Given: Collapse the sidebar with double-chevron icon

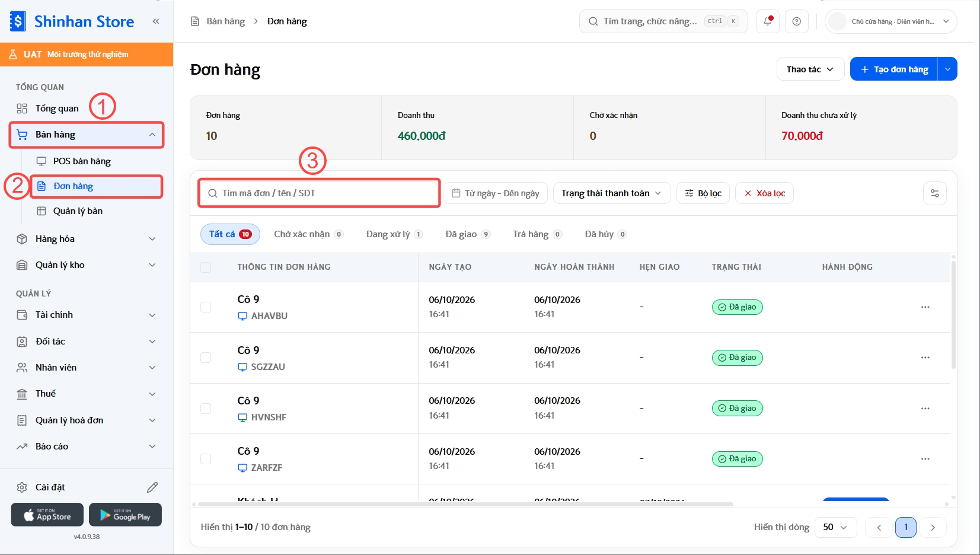Looking at the screenshot, I should [156, 21].
